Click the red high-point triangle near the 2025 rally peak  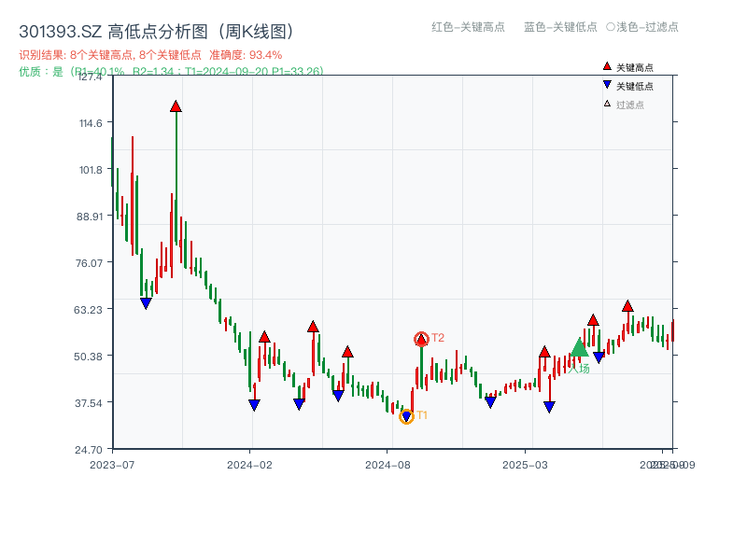click(x=626, y=305)
